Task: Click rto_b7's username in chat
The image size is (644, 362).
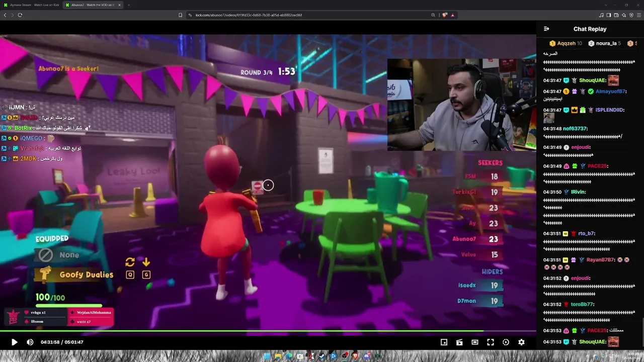Action: 586,233
